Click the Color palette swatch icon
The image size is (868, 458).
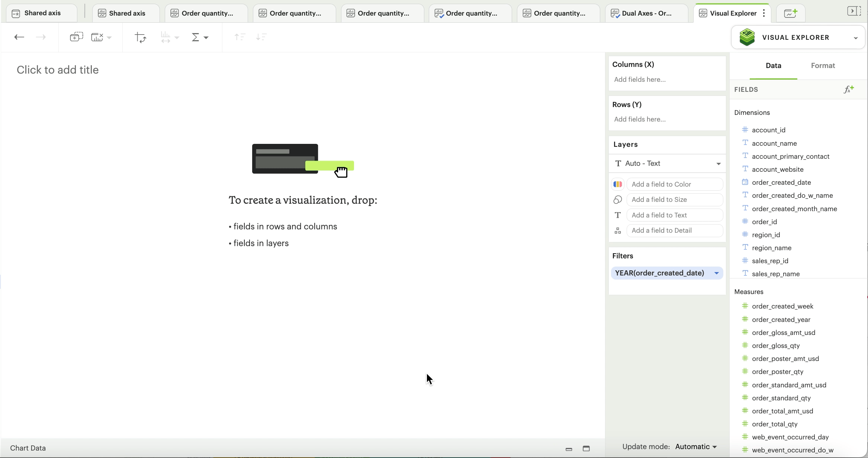point(618,184)
